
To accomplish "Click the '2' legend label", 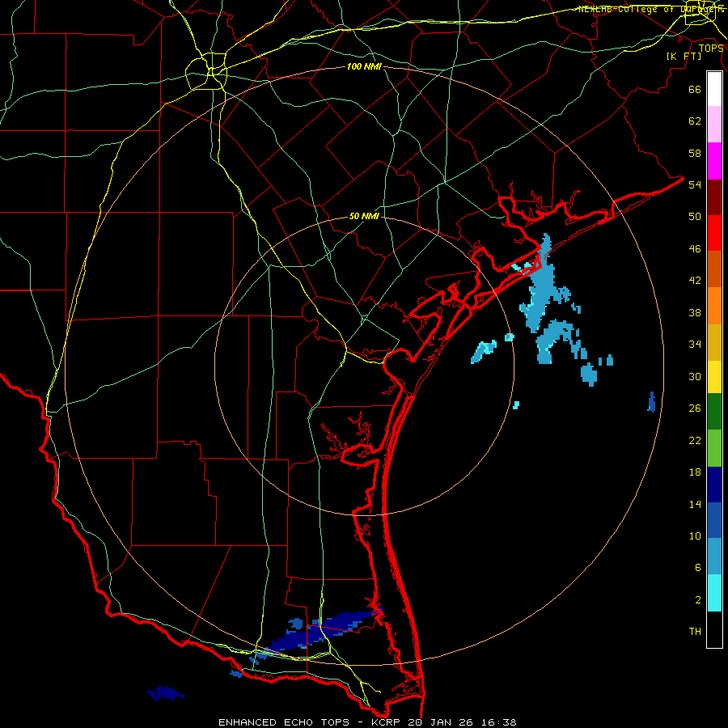I will (698, 600).
